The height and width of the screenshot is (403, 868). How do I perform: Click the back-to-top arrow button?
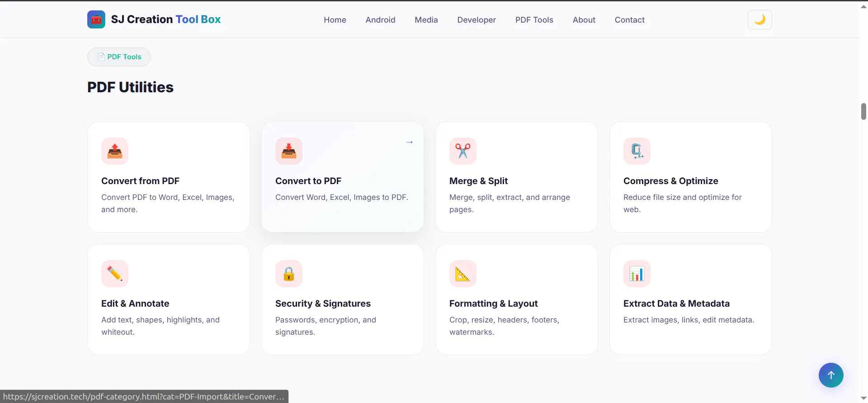tap(831, 375)
